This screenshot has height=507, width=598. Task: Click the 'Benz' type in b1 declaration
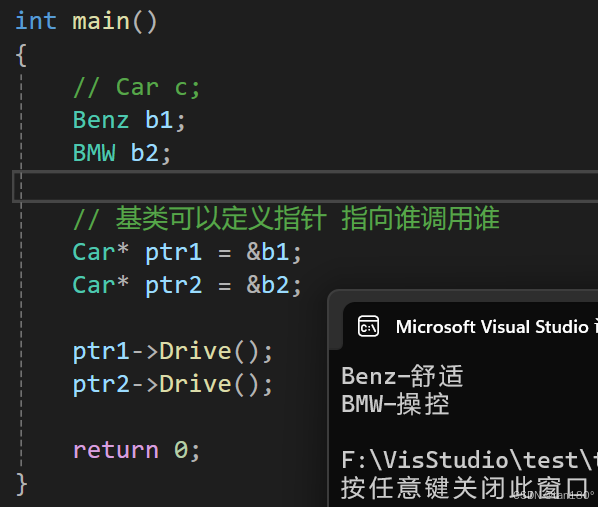coord(101,120)
